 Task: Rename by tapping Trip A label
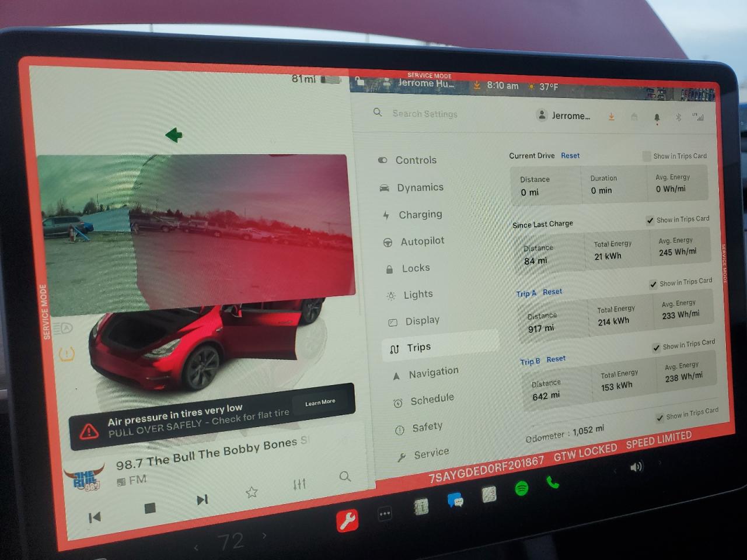[526, 294]
